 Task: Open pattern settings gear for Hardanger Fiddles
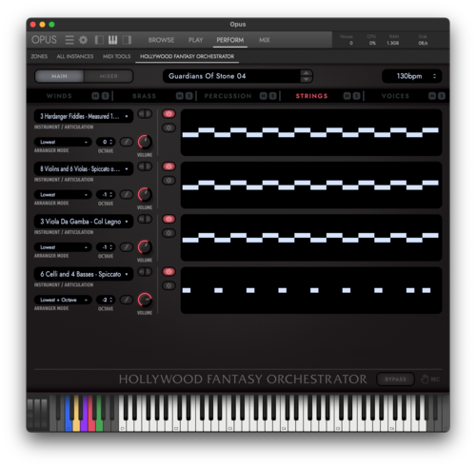point(169,127)
